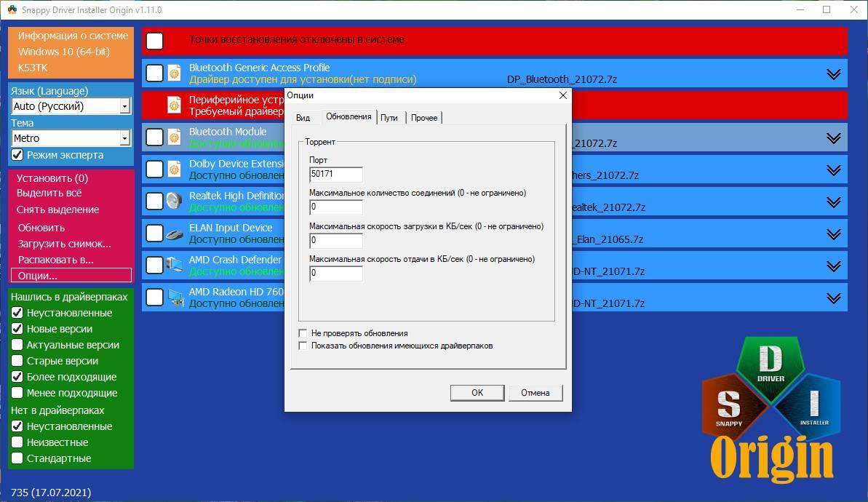The image size is (868, 502).
Task: Confirm the dialog with OK
Action: point(477,392)
